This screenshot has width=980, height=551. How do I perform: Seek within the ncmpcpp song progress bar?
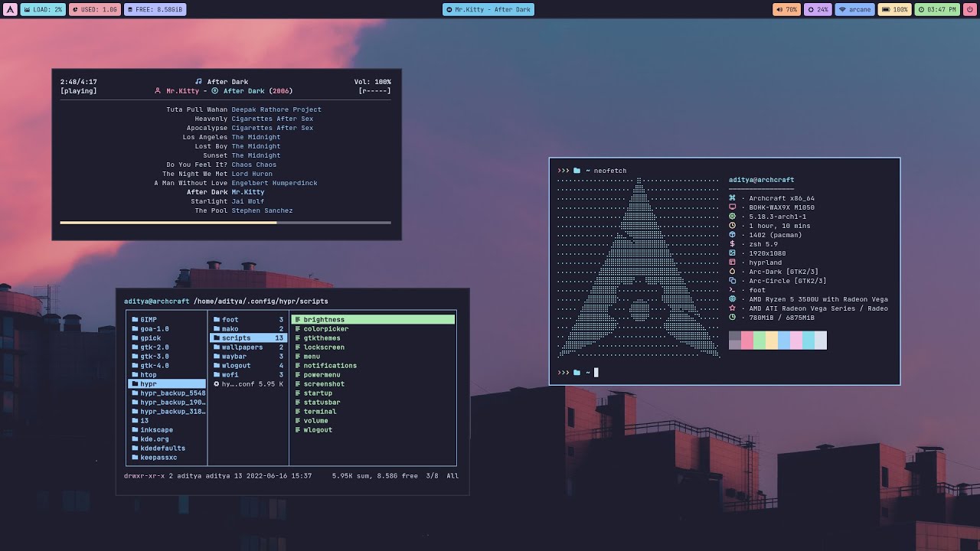click(x=225, y=223)
